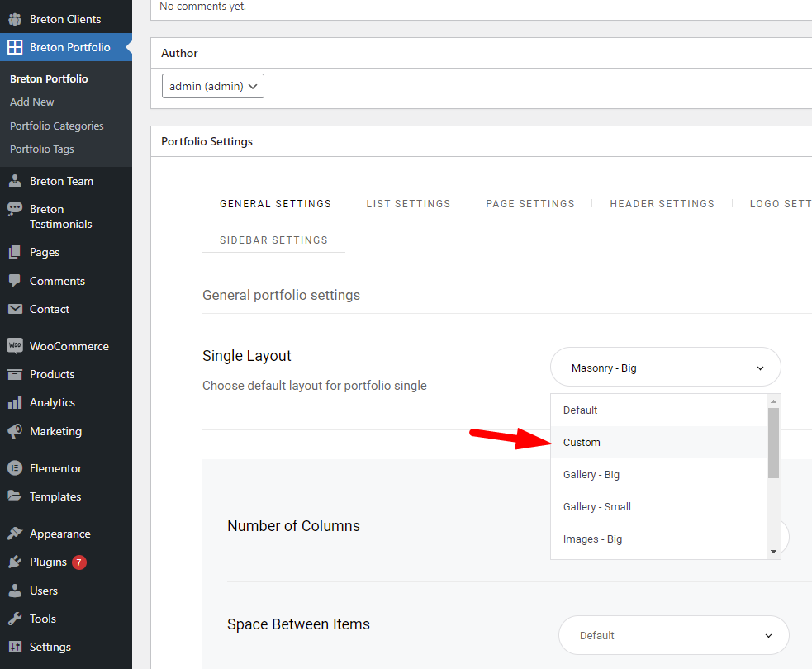Click the Appearance paintbrush icon

[x=15, y=534]
